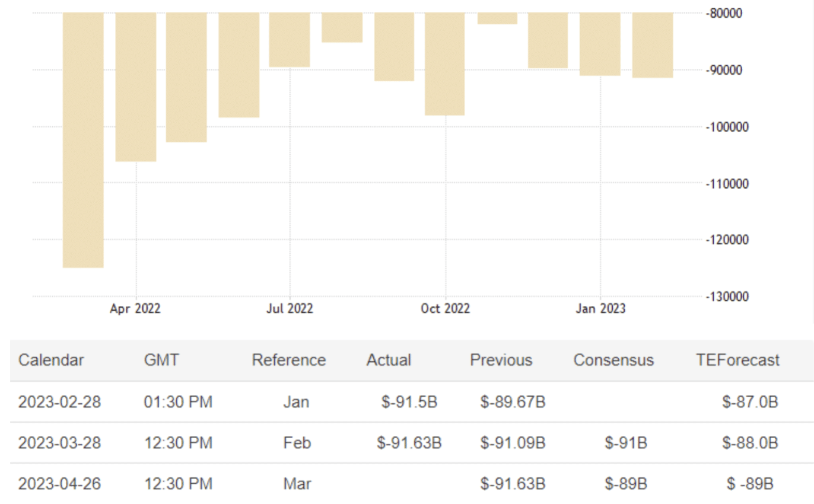Open the 2023-03-28 calendar entry
The width and height of the screenshot is (814, 504).
pyautogui.click(x=59, y=443)
